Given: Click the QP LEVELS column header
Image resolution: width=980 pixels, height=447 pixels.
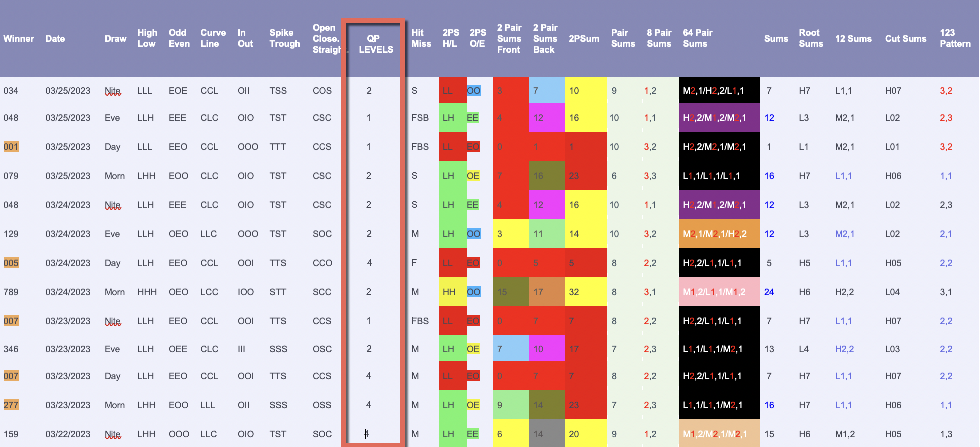Looking at the screenshot, I should click(x=376, y=44).
